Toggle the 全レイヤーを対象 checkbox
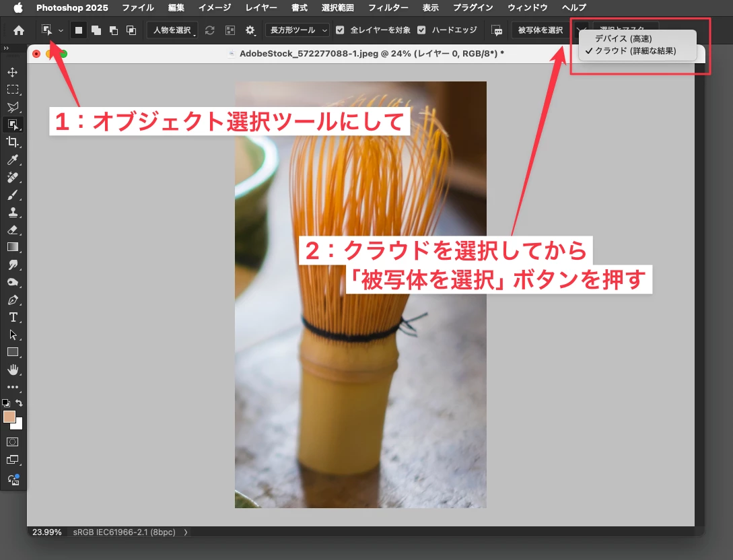This screenshot has width=733, height=560. (x=340, y=30)
